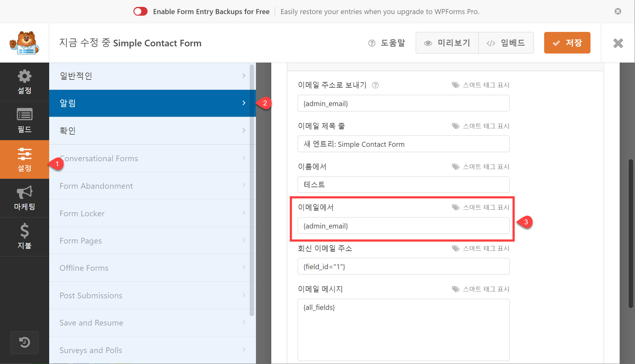Show smart tags for 이메일 제목 줄
Screen dimensions: 635x364
[481, 126]
